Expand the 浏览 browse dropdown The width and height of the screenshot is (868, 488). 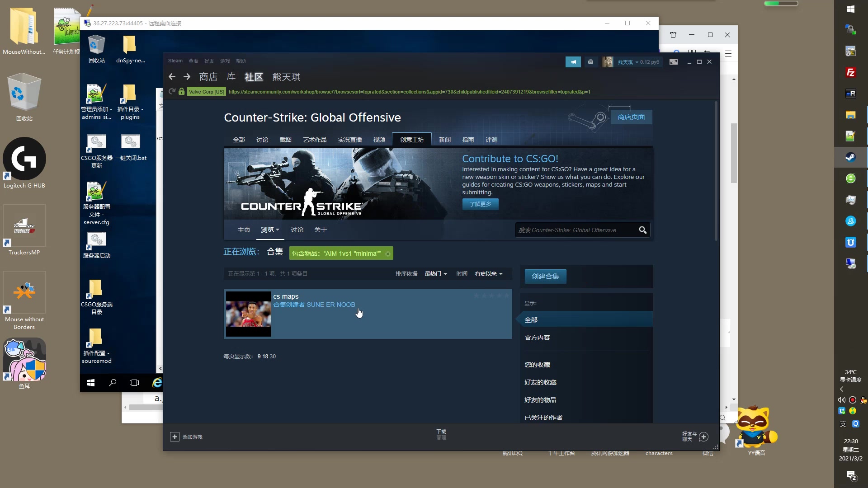tap(270, 230)
